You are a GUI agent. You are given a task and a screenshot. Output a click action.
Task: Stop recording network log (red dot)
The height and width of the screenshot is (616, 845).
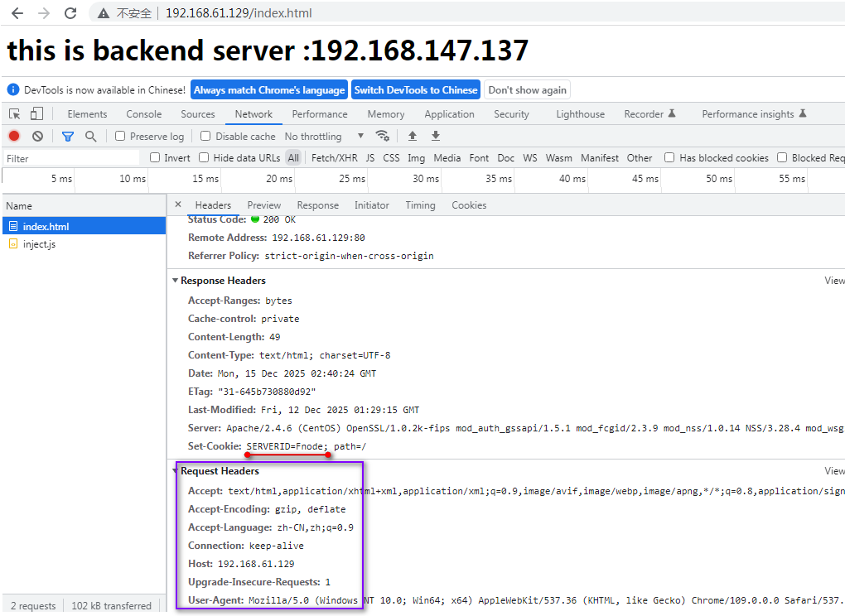(14, 137)
